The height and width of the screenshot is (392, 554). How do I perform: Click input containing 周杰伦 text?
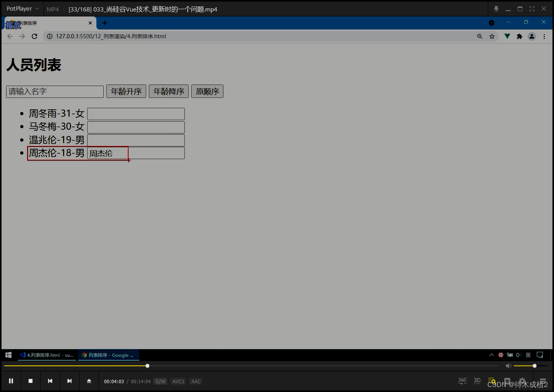(x=136, y=153)
